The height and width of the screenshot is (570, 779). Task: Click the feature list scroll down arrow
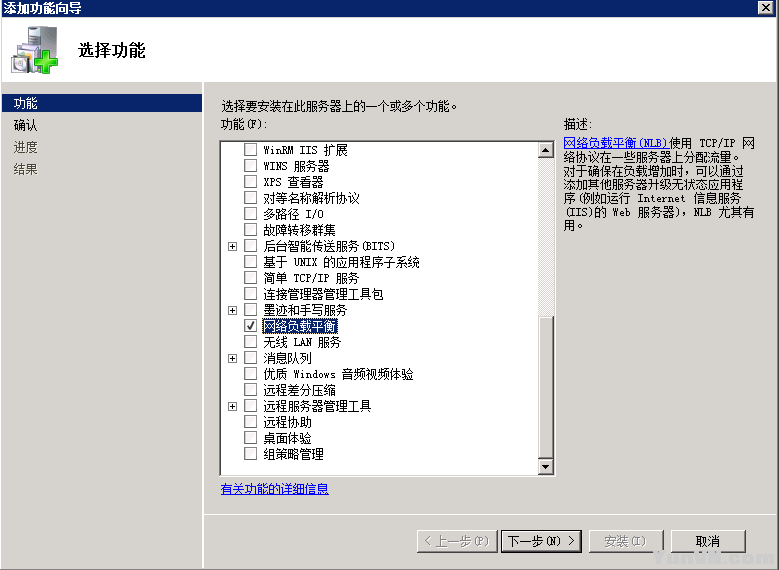tap(545, 466)
